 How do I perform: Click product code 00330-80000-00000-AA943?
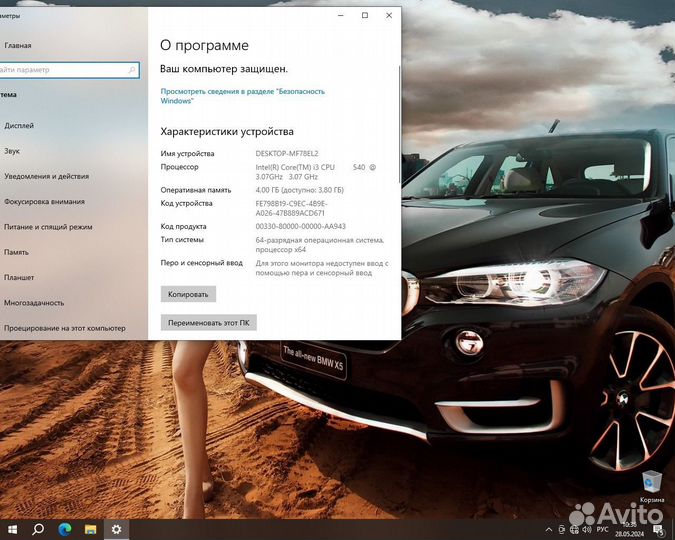pos(300,227)
